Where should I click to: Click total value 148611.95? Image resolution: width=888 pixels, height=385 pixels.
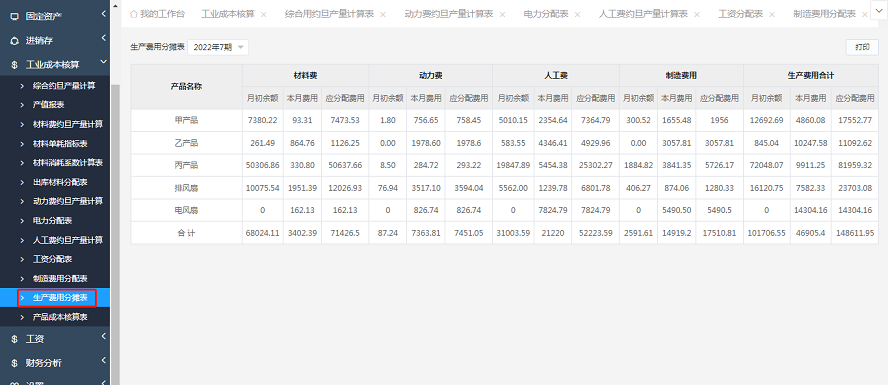855,233
